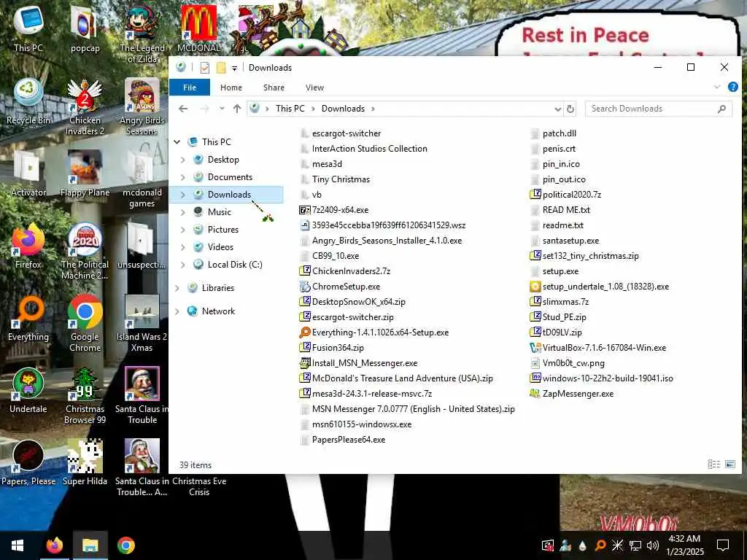Open the address bar history dropdown
This screenshot has width=747, height=560.
click(x=557, y=109)
